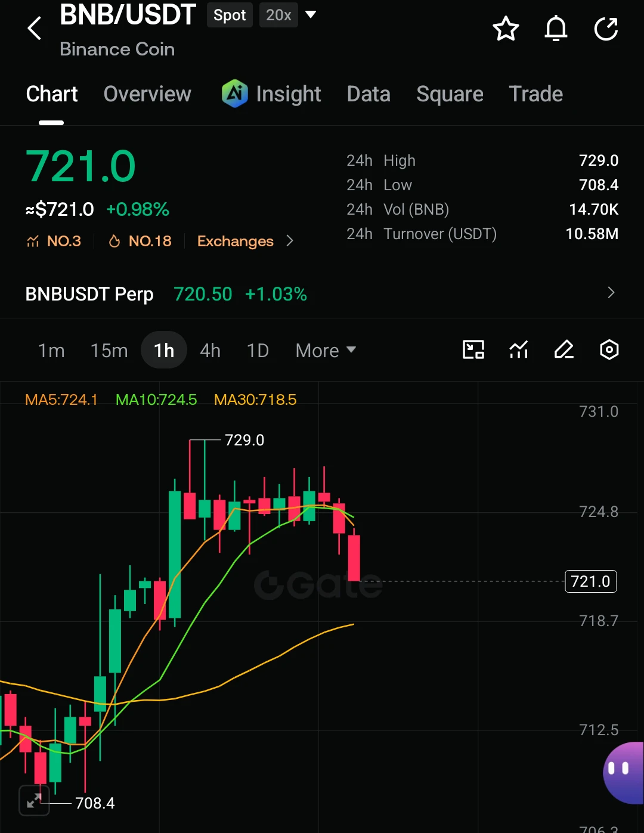
Task: Expand chevron next to Exchanges
Action: pyautogui.click(x=290, y=240)
